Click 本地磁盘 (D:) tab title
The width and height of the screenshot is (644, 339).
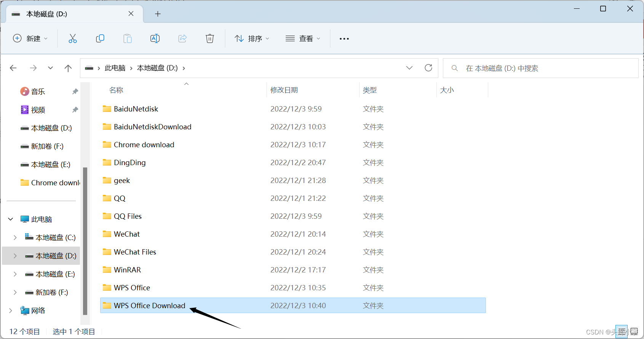pos(46,14)
